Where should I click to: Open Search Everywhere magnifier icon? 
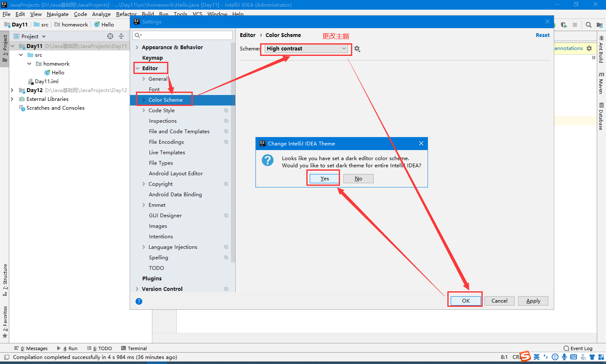[x=589, y=25]
